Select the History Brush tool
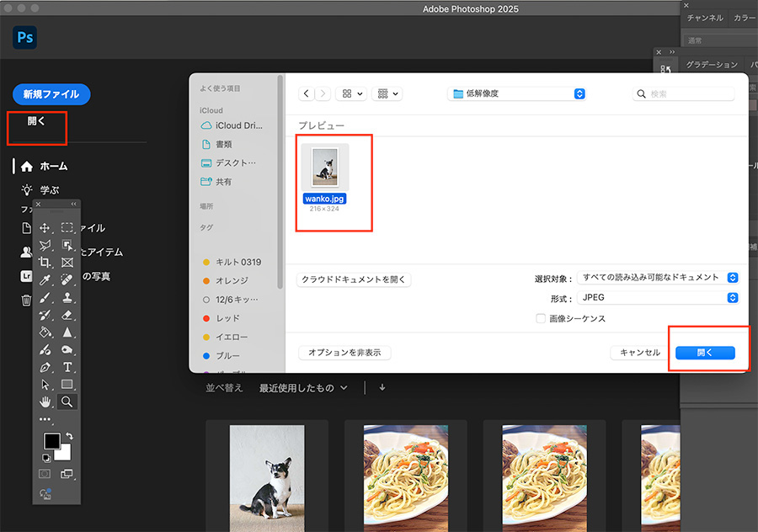This screenshot has width=758, height=532. (45, 315)
